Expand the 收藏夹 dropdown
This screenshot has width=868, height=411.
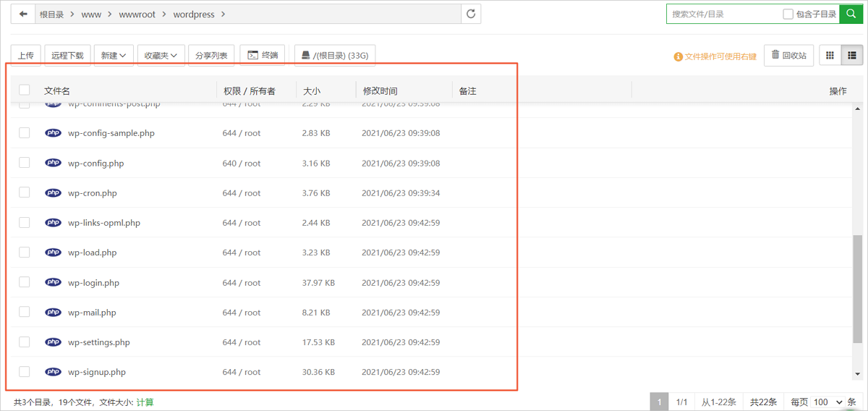pyautogui.click(x=161, y=56)
